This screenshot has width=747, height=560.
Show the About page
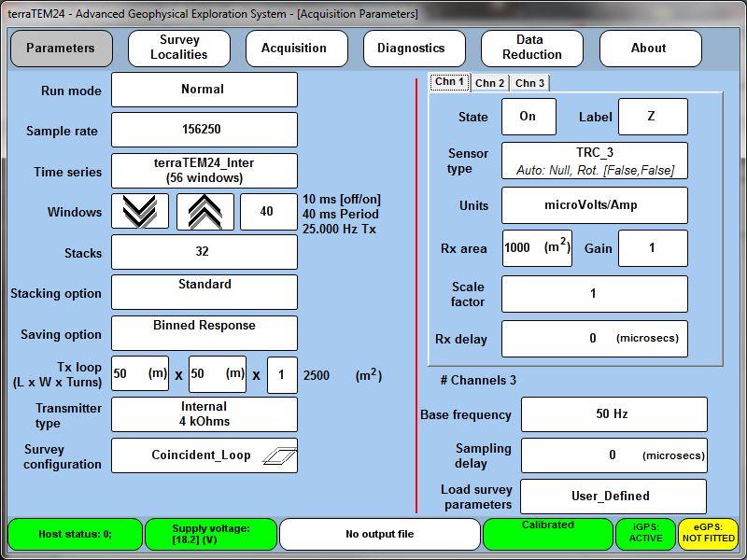651,49
